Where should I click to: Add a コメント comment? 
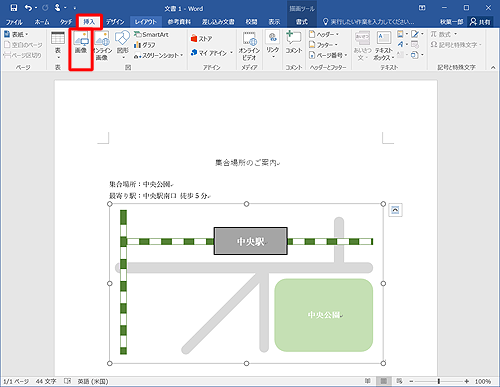(x=294, y=43)
